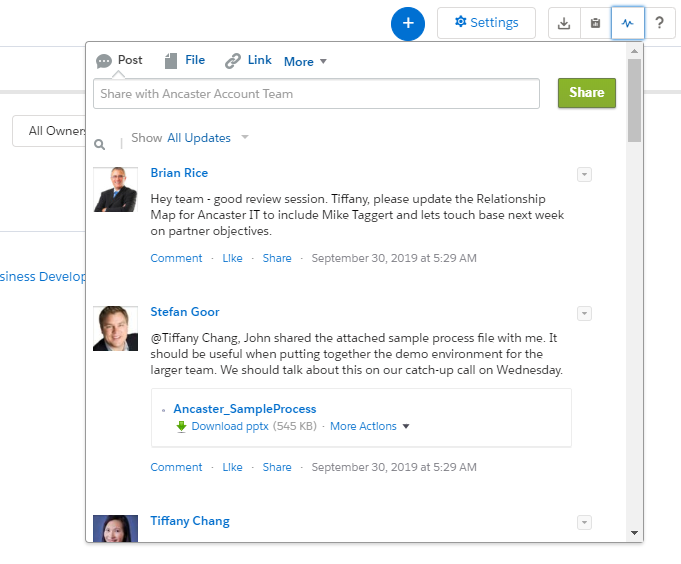Click the clipboard icon in the toolbar

[595, 23]
